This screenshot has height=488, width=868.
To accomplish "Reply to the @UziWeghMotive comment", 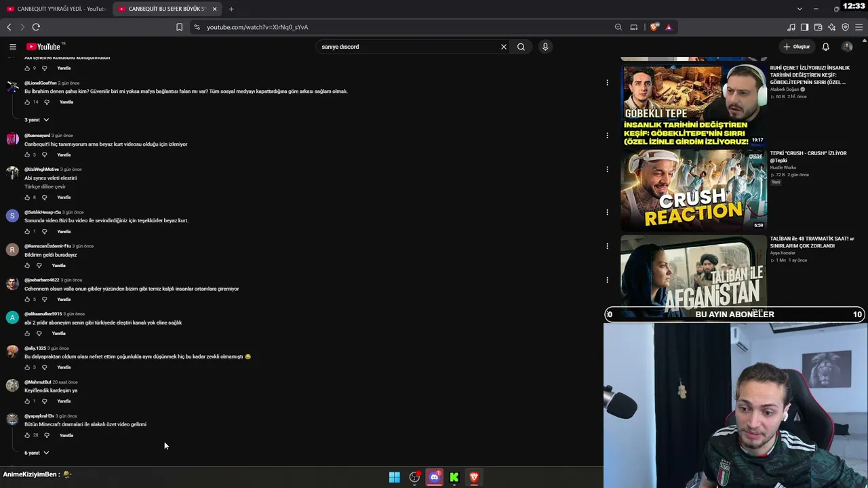I will coord(64,197).
